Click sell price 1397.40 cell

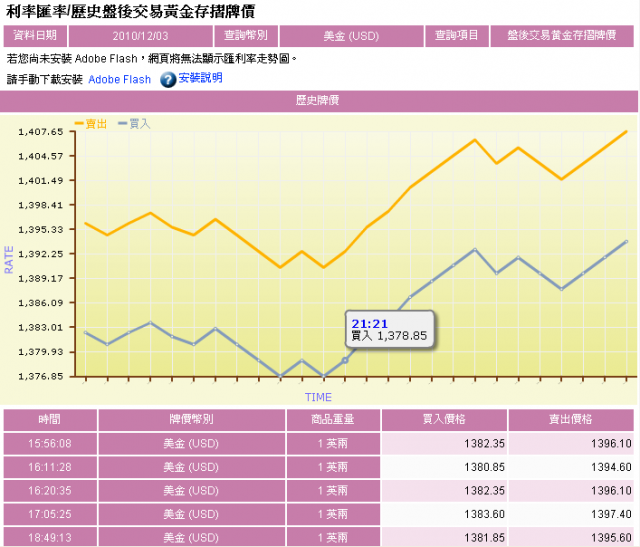click(571, 515)
